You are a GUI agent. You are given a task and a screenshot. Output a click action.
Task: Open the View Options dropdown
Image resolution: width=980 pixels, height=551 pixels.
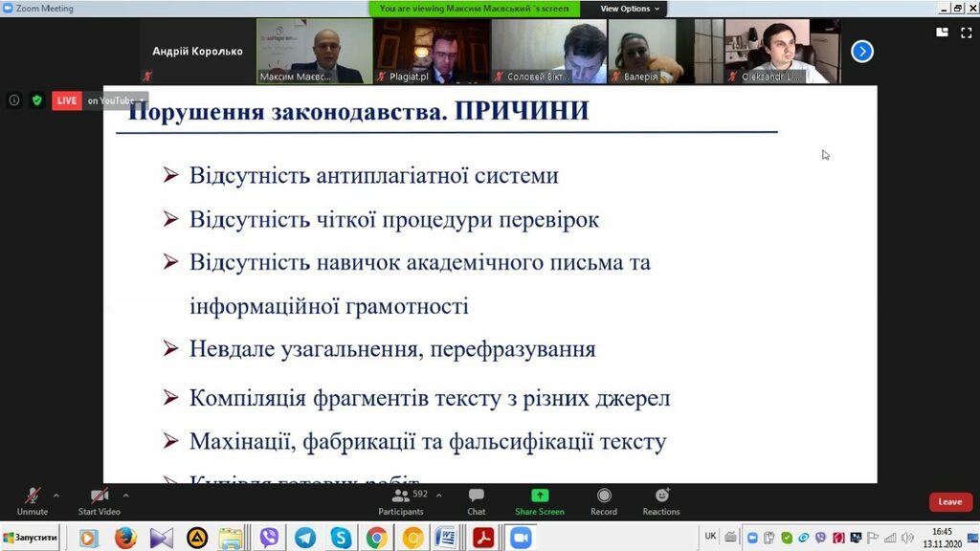[x=629, y=9]
